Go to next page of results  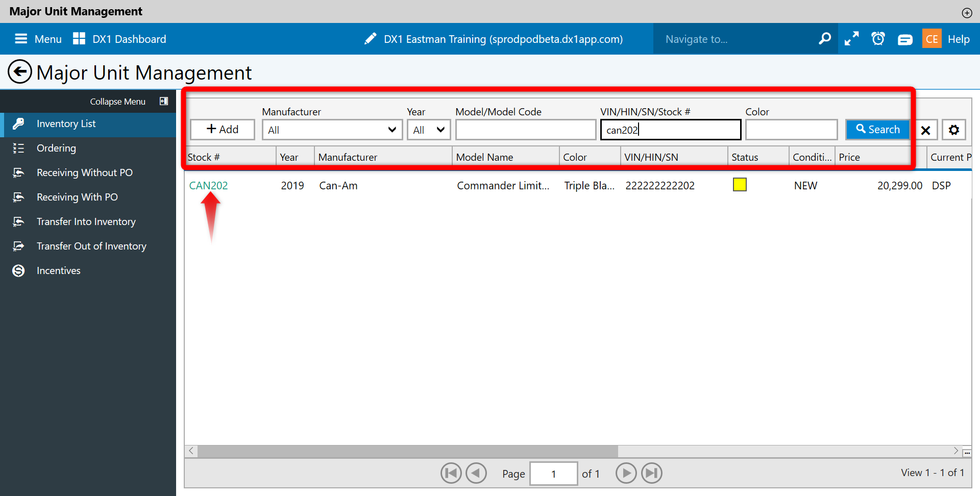tap(626, 473)
